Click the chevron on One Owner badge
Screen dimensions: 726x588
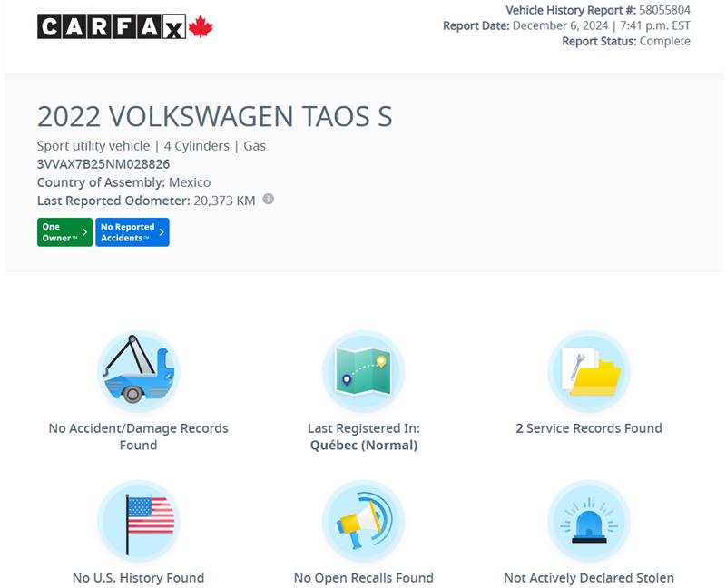point(84,232)
